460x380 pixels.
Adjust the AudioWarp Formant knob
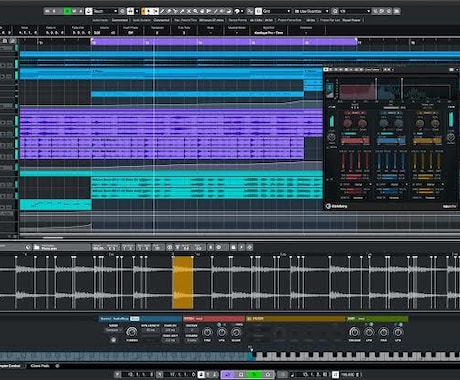coord(132,332)
